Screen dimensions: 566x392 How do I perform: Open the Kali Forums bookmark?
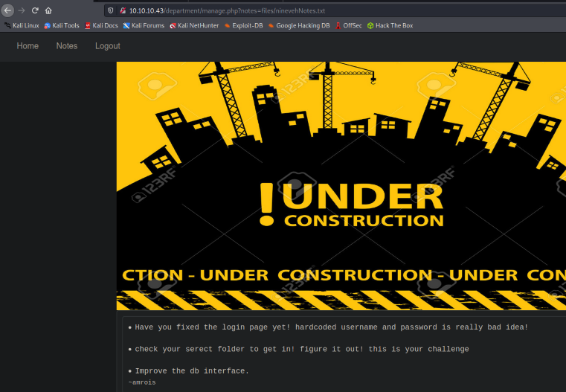point(144,25)
